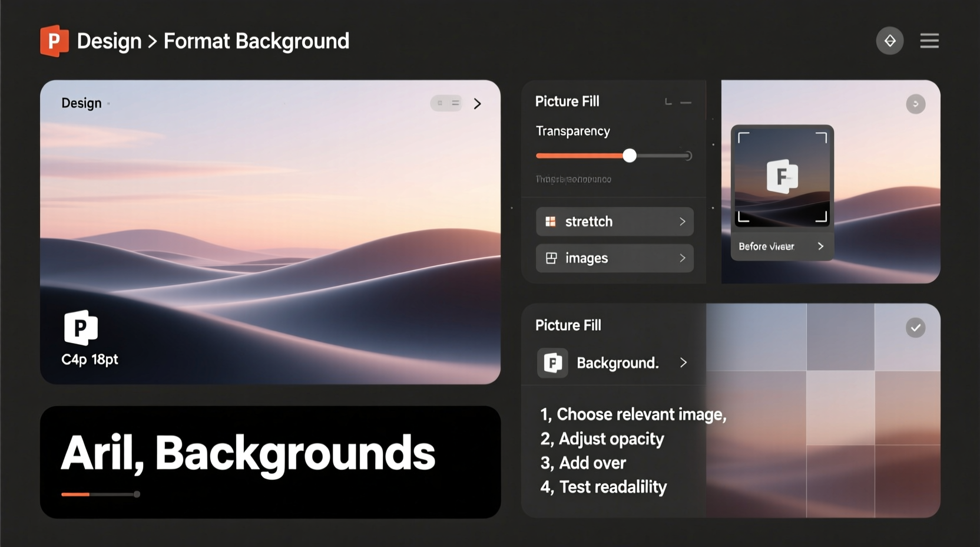
Task: Expand the Background entry in Picture Fill
Action: tap(683, 363)
